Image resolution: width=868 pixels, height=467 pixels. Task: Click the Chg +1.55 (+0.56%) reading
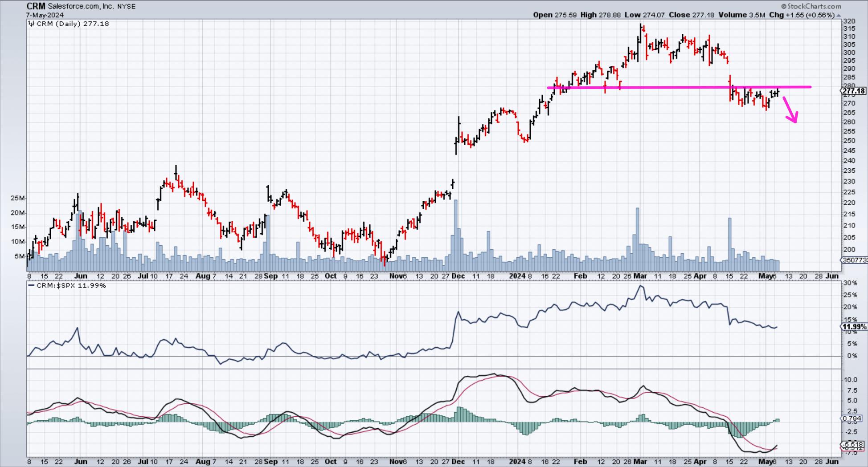(x=802, y=15)
